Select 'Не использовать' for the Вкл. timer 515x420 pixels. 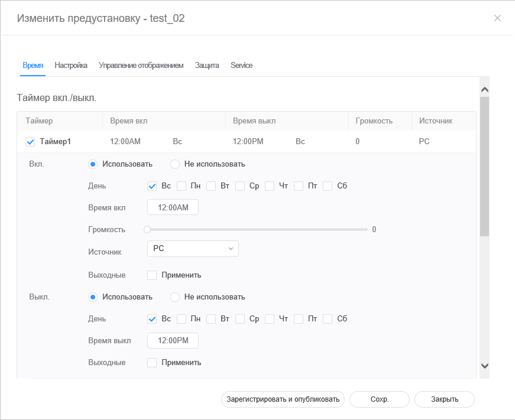point(175,164)
